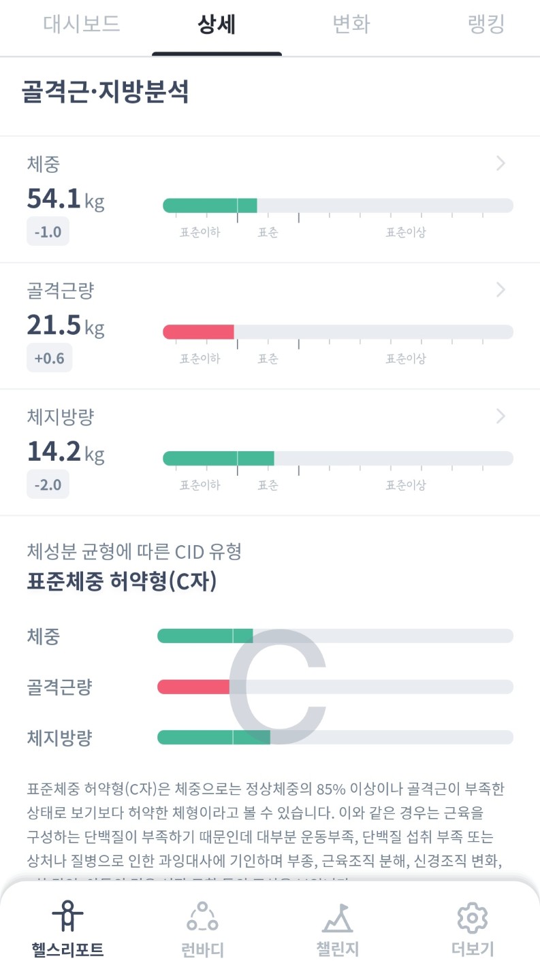Expand 골격근량 details chevron

pyautogui.click(x=501, y=290)
